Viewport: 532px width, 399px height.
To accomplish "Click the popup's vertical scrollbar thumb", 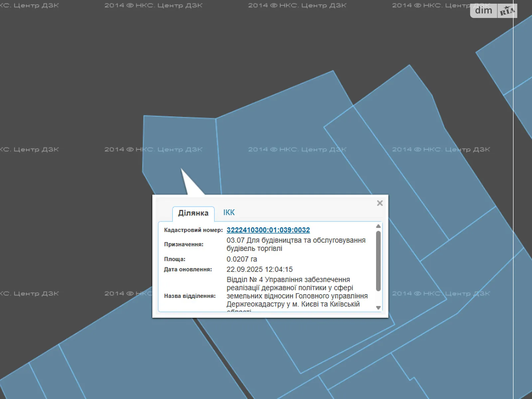I will 378,261.
